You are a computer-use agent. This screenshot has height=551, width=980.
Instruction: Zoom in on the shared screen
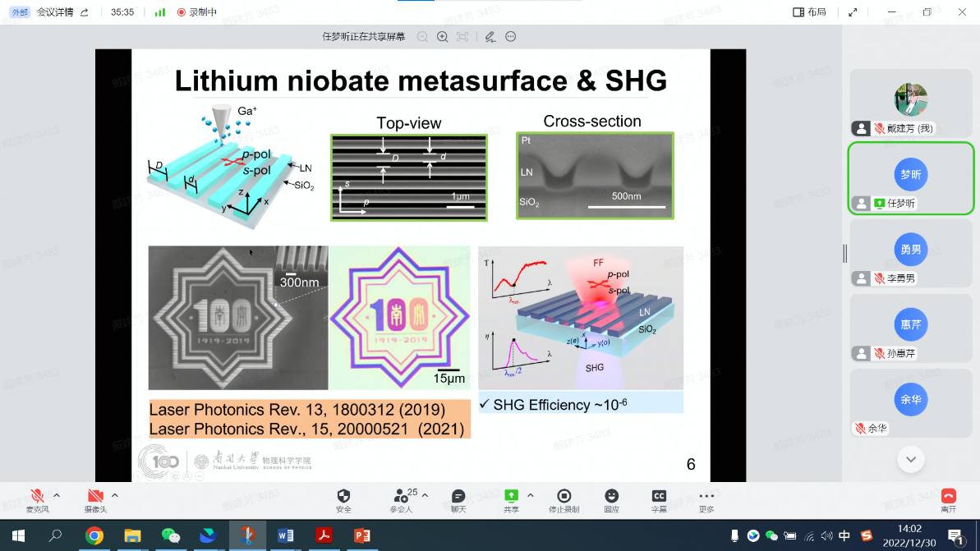tap(442, 37)
